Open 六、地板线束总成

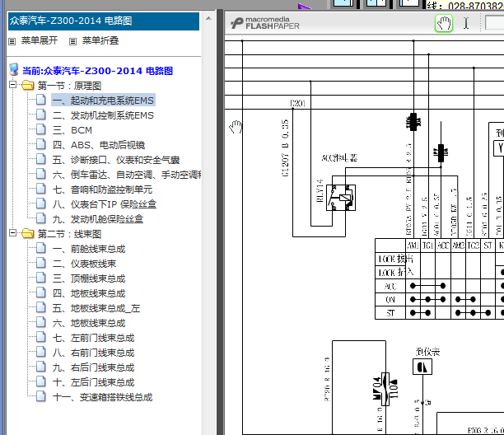[x=89, y=323]
